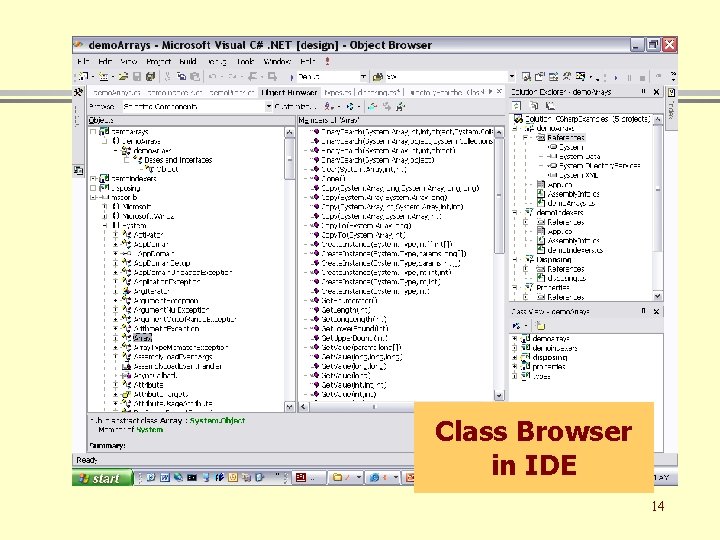The image size is (720, 540).
Task: Click the Save floppy disk icon
Action: click(x=137, y=77)
